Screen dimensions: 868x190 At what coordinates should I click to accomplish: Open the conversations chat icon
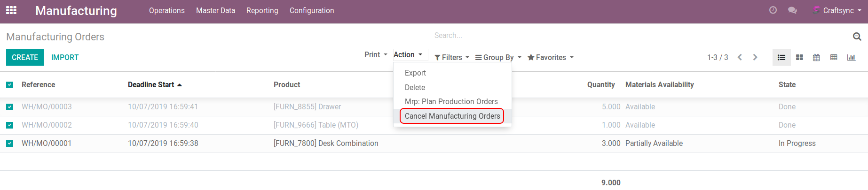pyautogui.click(x=792, y=10)
